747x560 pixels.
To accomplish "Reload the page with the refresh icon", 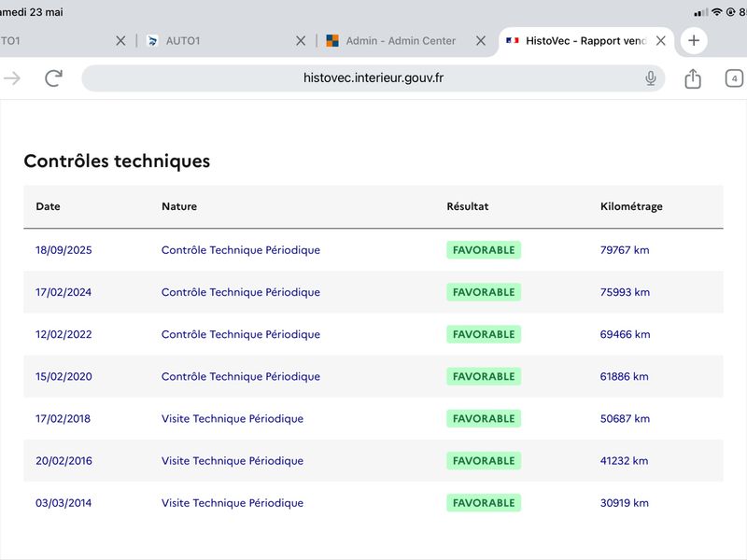I will pyautogui.click(x=53, y=78).
